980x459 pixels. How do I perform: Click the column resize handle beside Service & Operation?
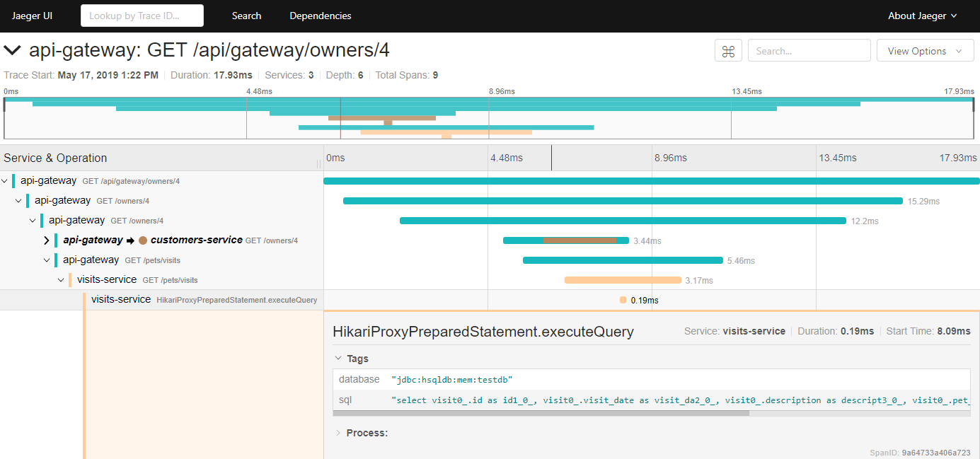(x=318, y=163)
